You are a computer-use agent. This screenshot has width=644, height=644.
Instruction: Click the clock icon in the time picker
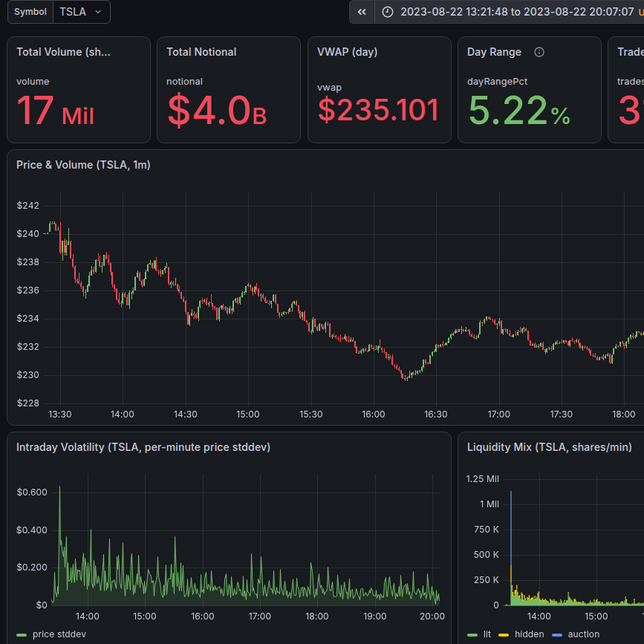[x=387, y=12]
